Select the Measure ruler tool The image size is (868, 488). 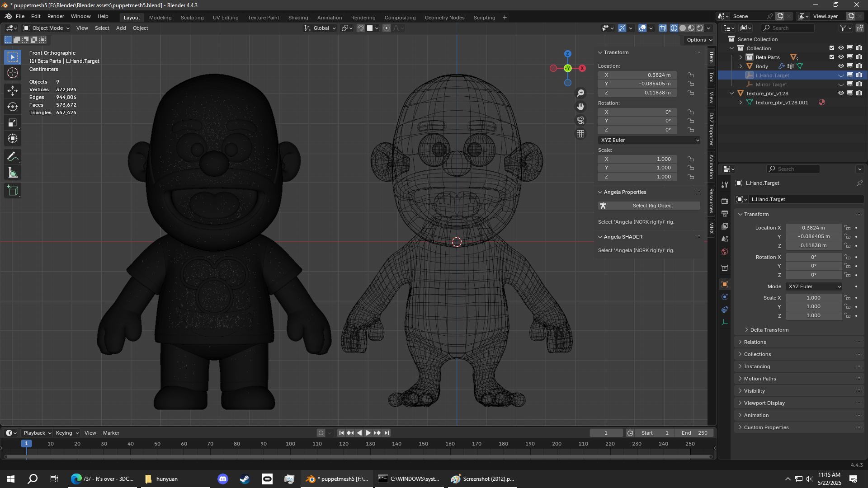[x=13, y=173]
